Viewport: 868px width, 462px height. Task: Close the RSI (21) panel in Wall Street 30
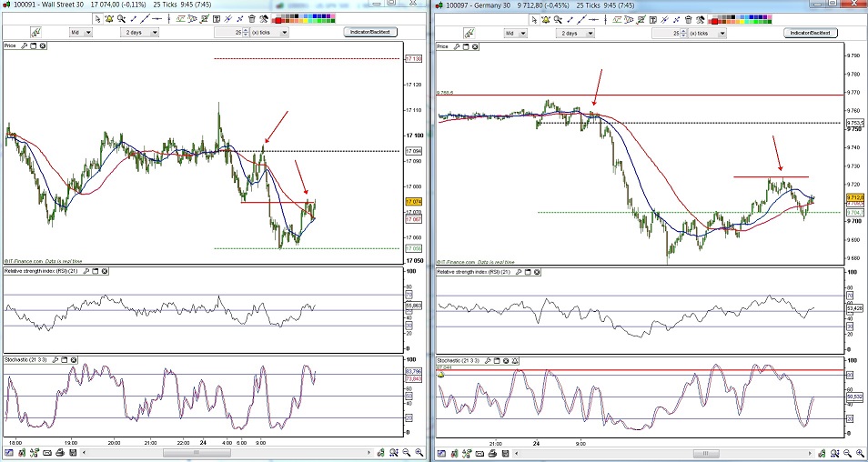pyautogui.click(x=105, y=271)
